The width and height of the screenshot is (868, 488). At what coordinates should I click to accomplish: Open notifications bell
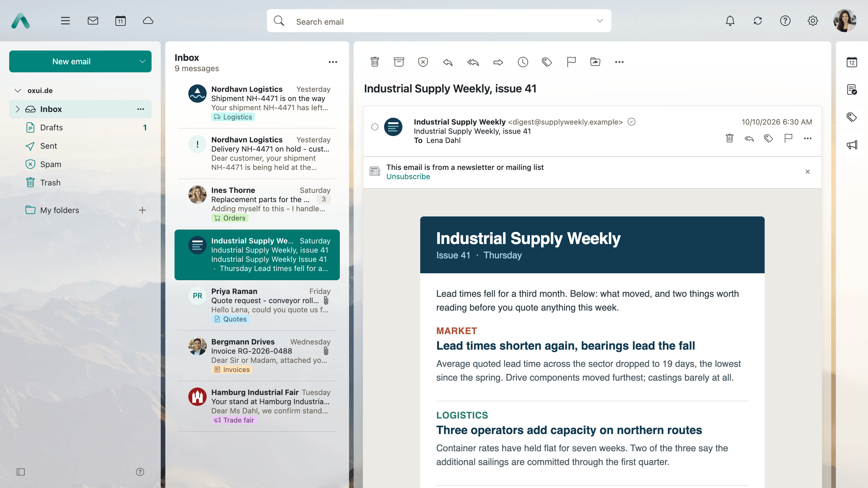pyautogui.click(x=730, y=21)
